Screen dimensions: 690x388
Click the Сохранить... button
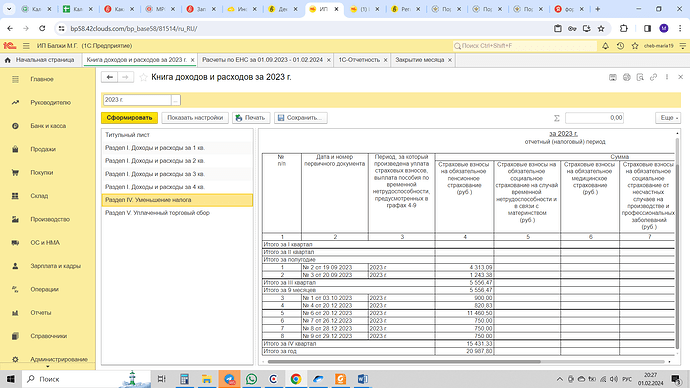pyautogui.click(x=301, y=118)
